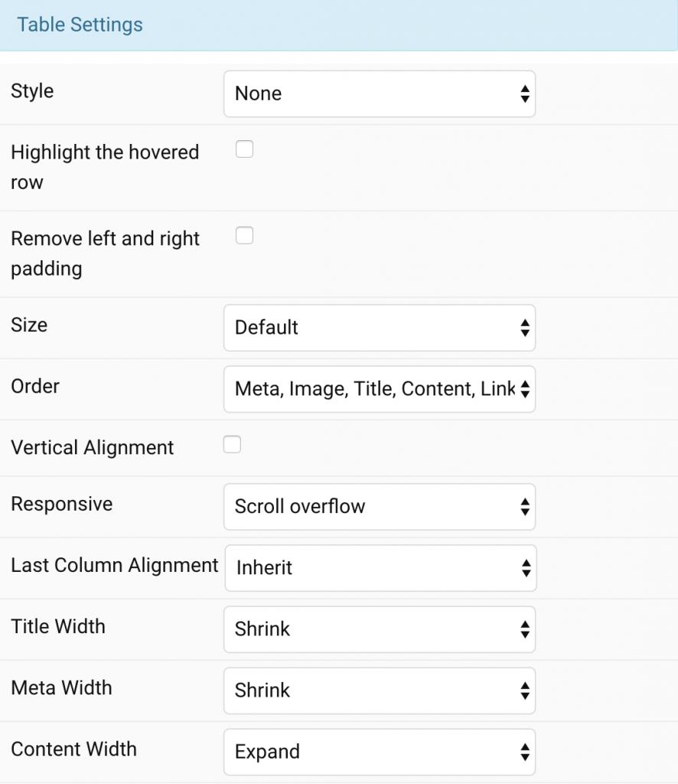The image size is (678, 784).
Task: Click the Responsive setting label
Action: tap(61, 504)
